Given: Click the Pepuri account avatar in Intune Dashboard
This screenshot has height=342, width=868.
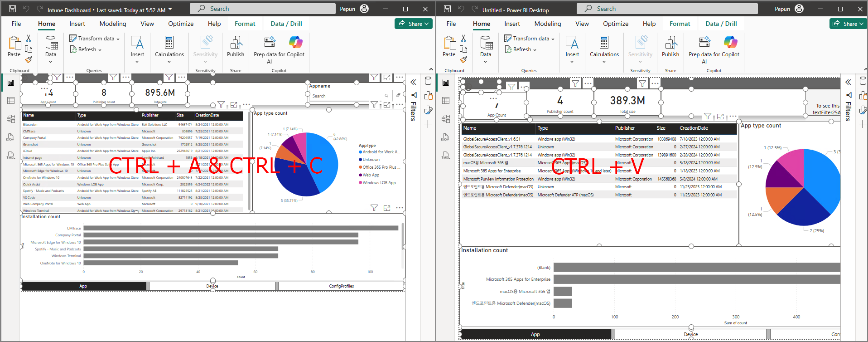Looking at the screenshot, I should pos(364,9).
